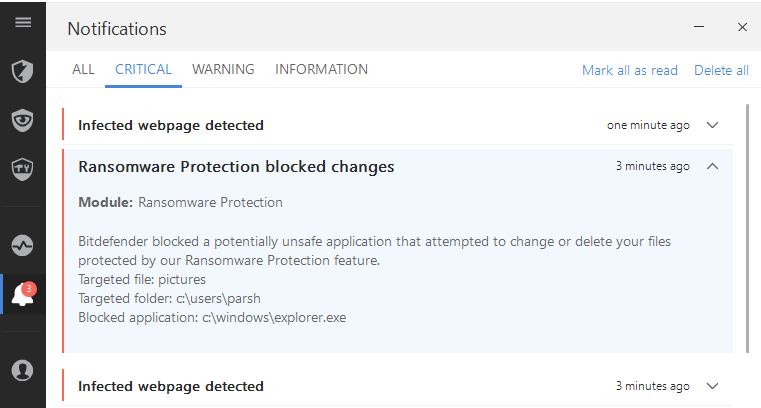Select the CRITICAL tab
This screenshot has height=408, width=761.
point(143,70)
